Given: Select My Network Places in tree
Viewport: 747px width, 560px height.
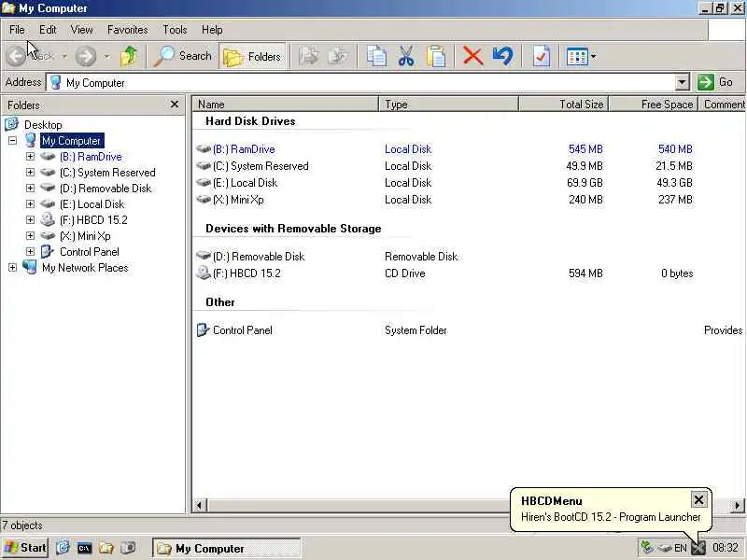Looking at the screenshot, I should tap(85, 268).
